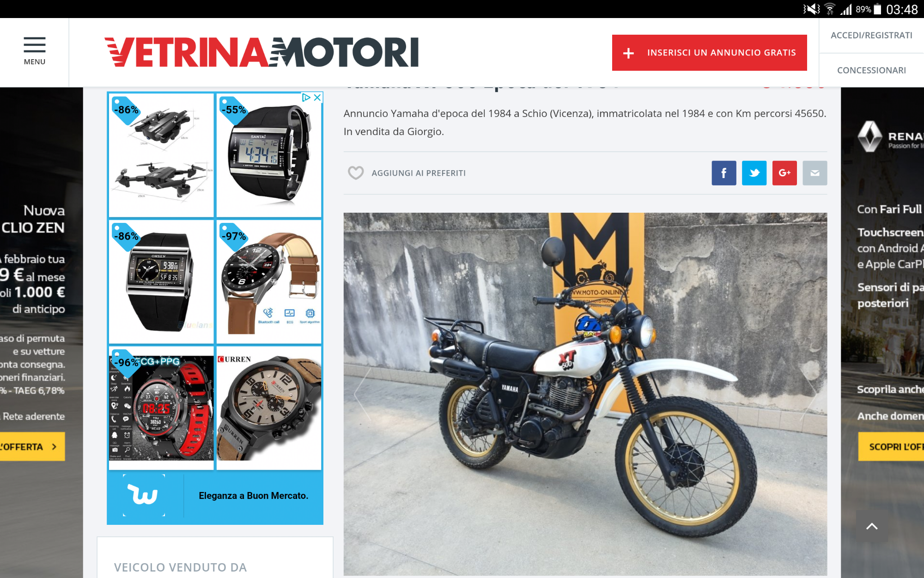Open the hamburger MENU icon
The height and width of the screenshot is (578, 924).
(35, 51)
